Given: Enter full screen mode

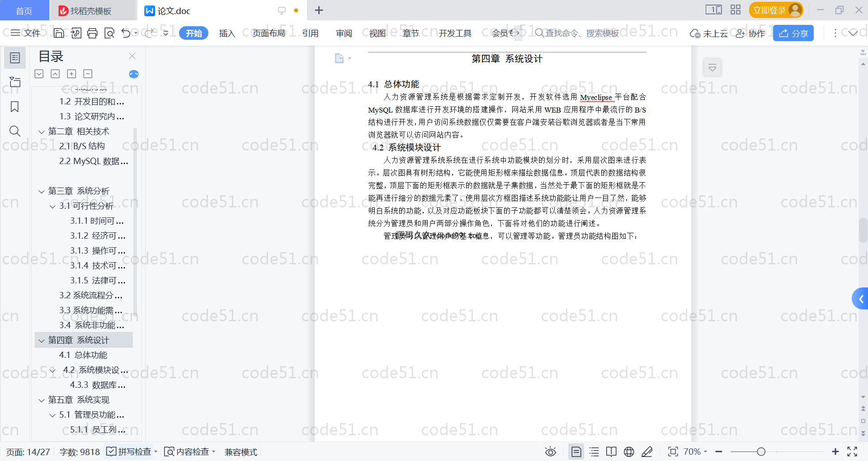Looking at the screenshot, I should click(852, 452).
